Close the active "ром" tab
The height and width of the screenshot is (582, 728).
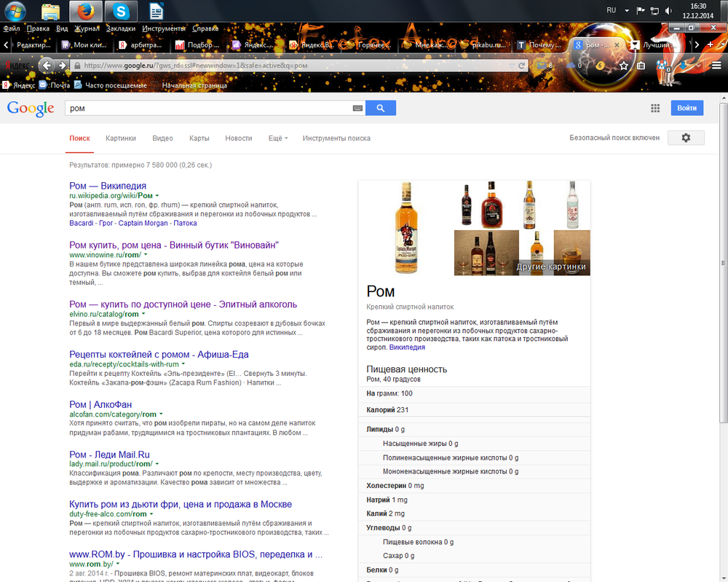pos(617,45)
